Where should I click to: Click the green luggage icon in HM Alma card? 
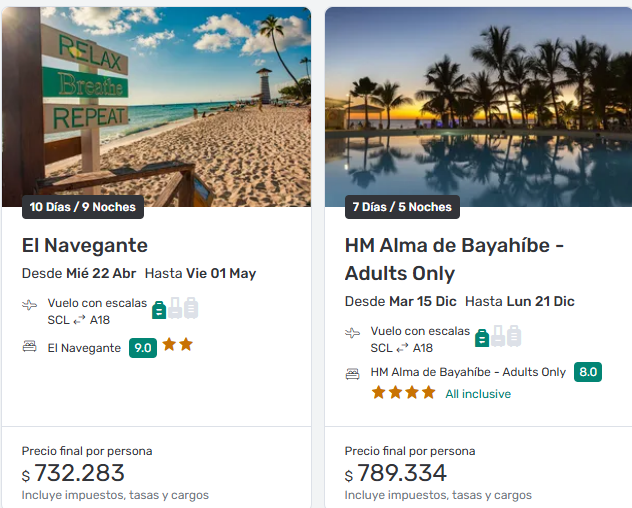[482, 337]
